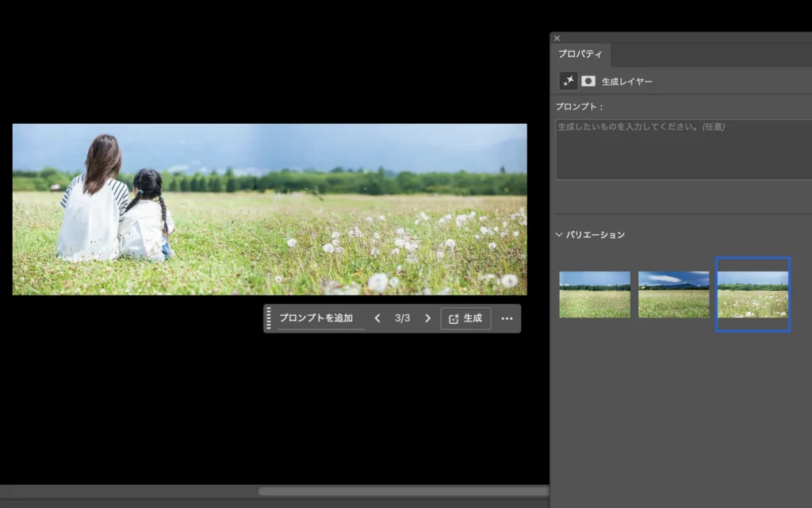Select the first variation thumbnail
This screenshot has width=812, height=508.
(595, 294)
